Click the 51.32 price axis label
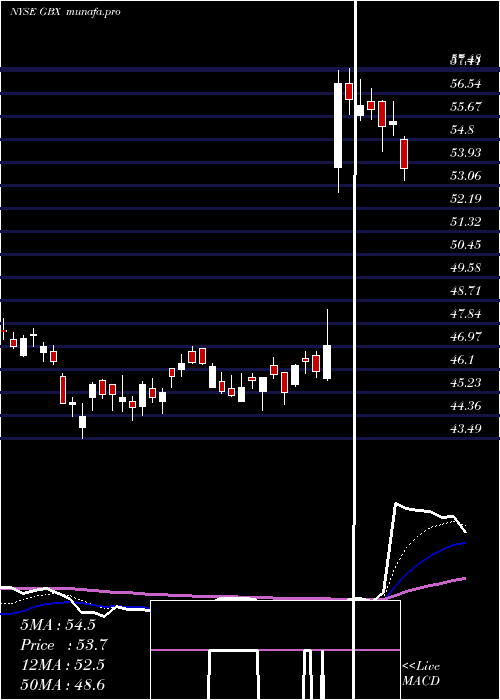Image resolution: width=500 pixels, height=700 pixels. click(x=466, y=221)
